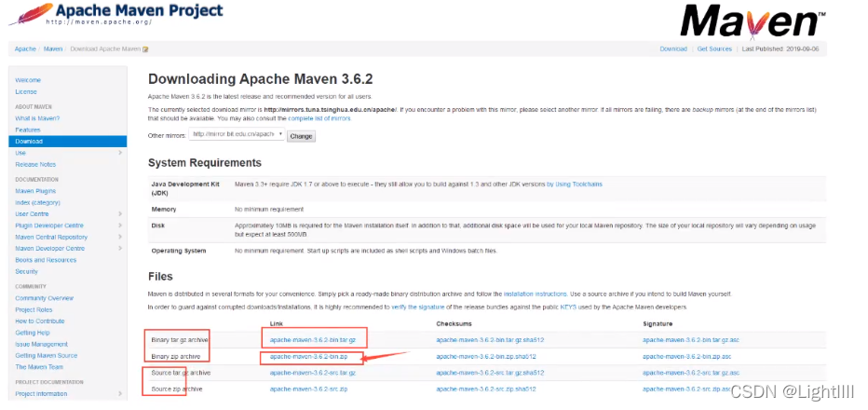The width and height of the screenshot is (868, 410).
Task: Open Getting Maven Source link
Action: [x=47, y=356]
